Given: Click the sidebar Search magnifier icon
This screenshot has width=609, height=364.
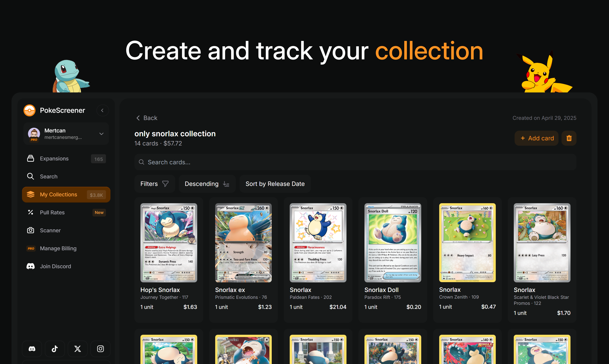Looking at the screenshot, I should pyautogui.click(x=30, y=176).
